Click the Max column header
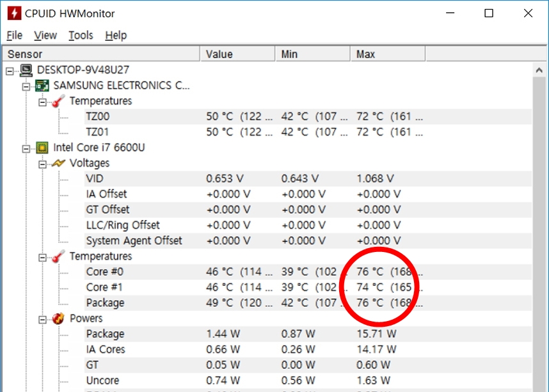Screen dimensions: 549x392 tap(388, 54)
